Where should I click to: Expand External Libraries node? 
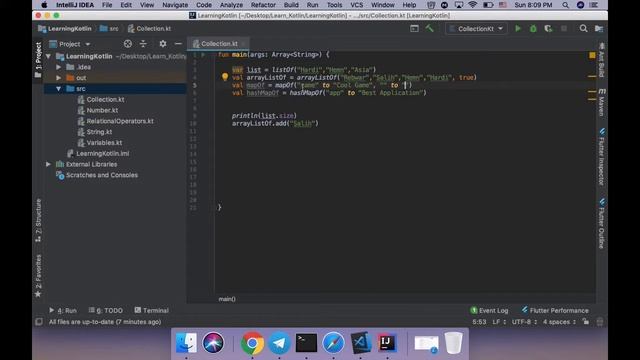pos(49,164)
